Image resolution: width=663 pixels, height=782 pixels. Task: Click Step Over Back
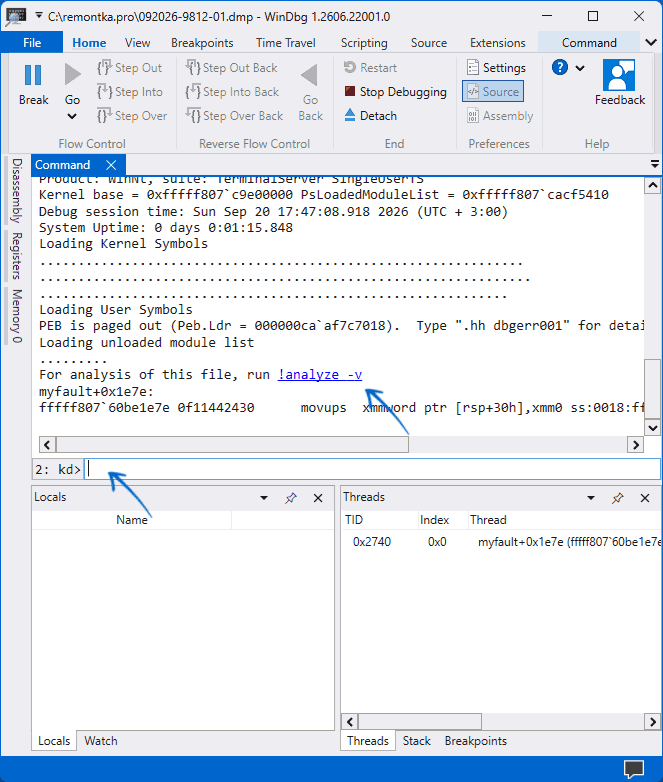[234, 116]
